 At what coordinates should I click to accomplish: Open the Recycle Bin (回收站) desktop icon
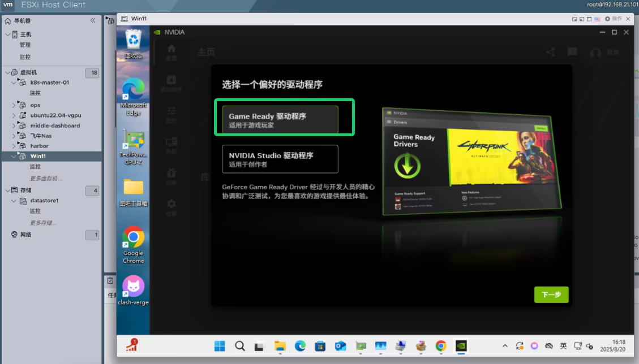tap(133, 44)
